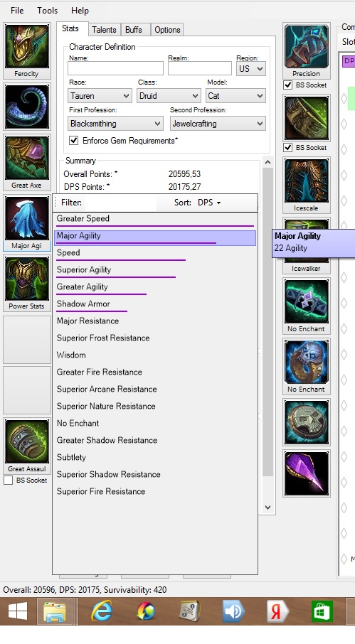
Task: Select the skull coin trinket slot icon
Action: click(306, 423)
